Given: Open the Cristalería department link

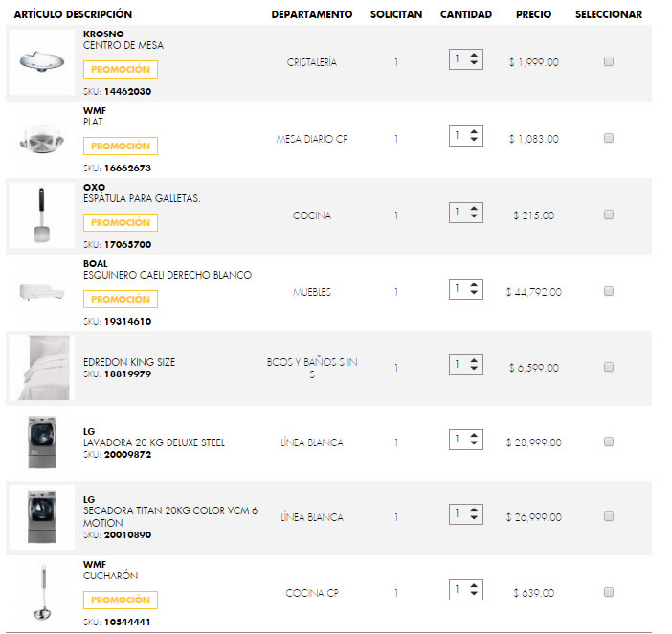Looking at the screenshot, I should tap(312, 62).
